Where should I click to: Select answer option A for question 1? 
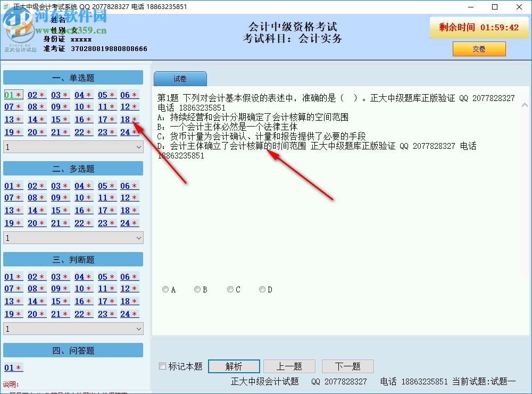165,289
